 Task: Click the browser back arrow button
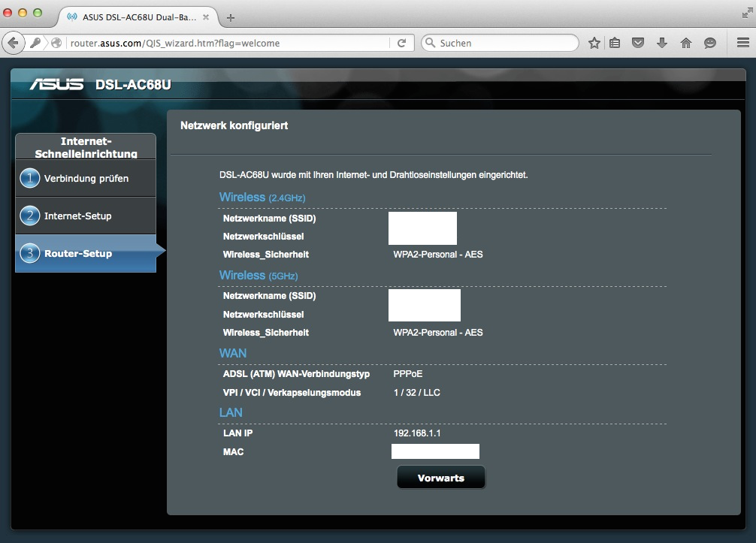click(x=13, y=44)
